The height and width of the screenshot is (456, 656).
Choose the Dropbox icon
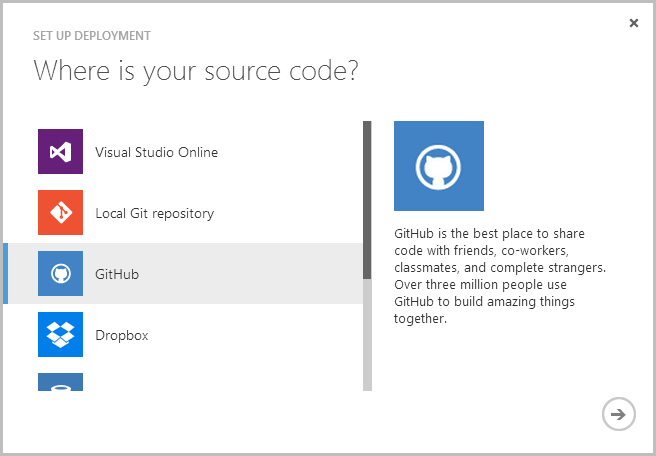point(60,335)
